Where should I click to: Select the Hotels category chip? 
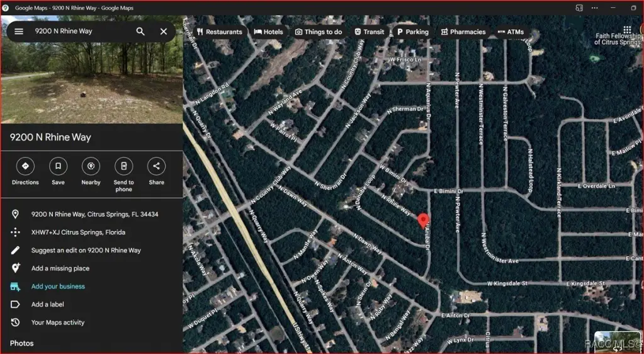click(x=269, y=32)
